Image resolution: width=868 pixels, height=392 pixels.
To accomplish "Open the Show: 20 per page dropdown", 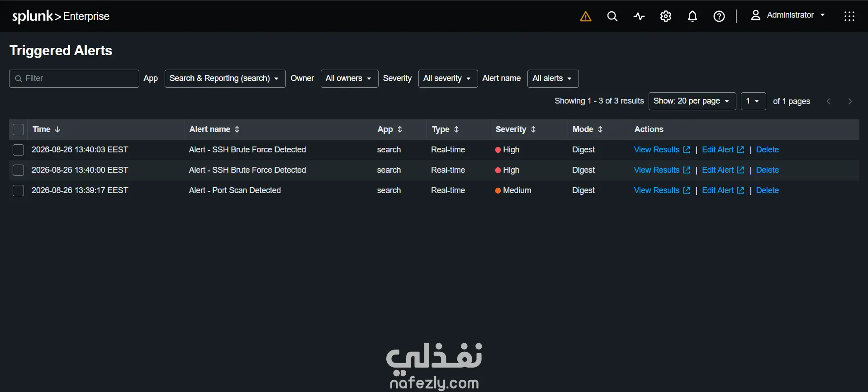I will pos(692,101).
